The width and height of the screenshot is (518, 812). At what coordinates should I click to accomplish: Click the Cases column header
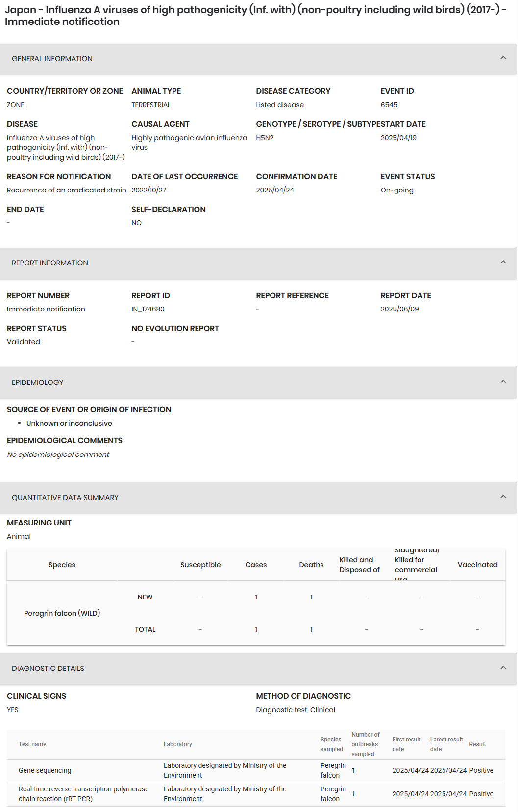[256, 565]
